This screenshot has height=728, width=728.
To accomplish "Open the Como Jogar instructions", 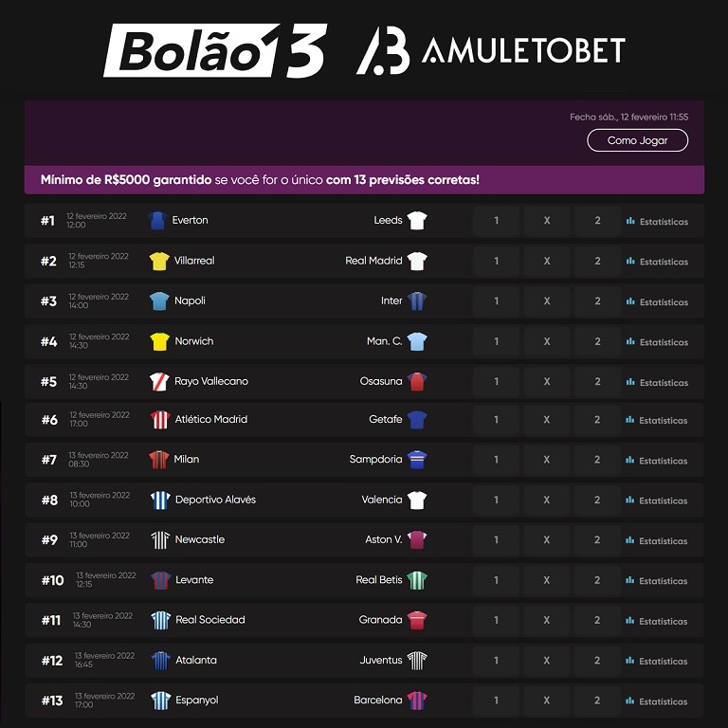I will click(637, 140).
